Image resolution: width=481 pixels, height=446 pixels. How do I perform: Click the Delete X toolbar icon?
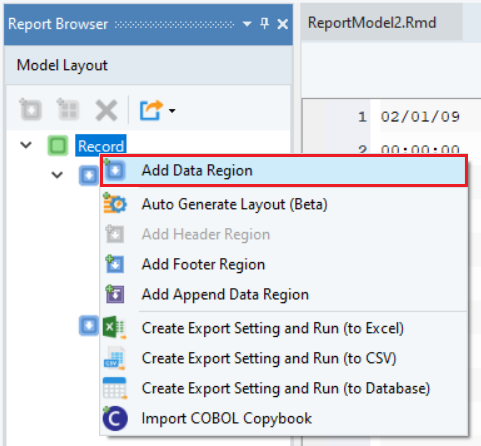tap(106, 110)
